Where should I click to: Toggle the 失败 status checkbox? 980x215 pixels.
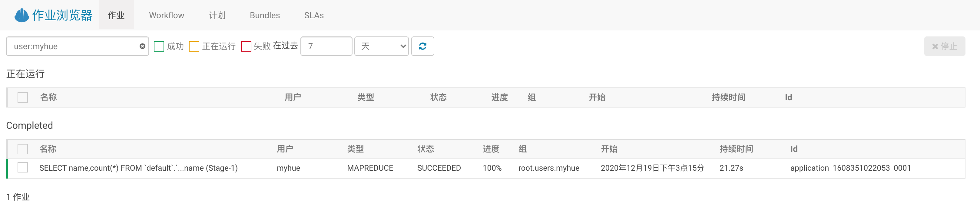246,46
